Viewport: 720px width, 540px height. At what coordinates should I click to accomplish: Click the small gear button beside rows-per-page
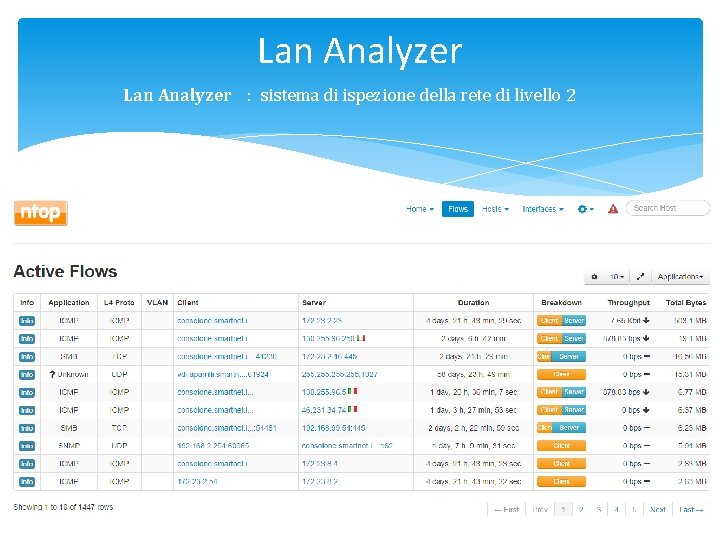[594, 276]
